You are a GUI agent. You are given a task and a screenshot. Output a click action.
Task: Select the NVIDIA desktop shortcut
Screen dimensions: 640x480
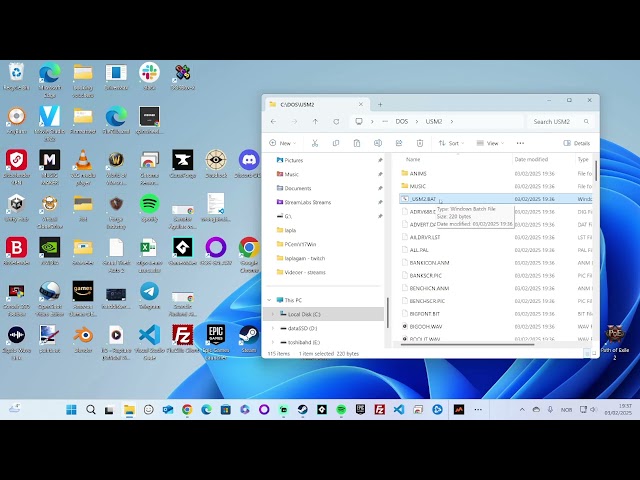pos(50,252)
